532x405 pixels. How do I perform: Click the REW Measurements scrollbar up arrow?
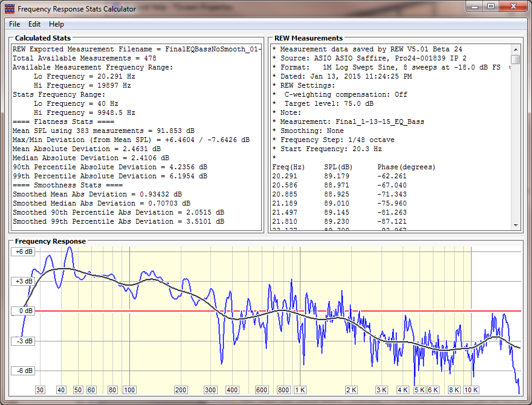515,49
